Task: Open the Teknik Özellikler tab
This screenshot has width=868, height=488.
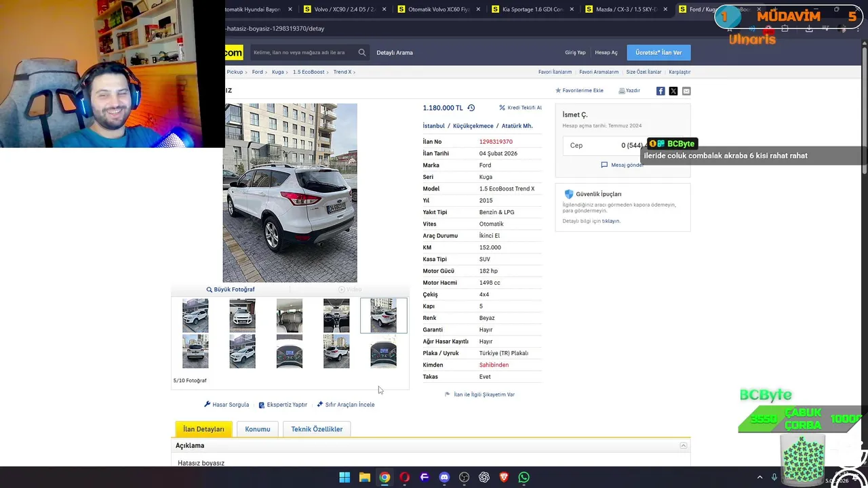Action: 317,429
